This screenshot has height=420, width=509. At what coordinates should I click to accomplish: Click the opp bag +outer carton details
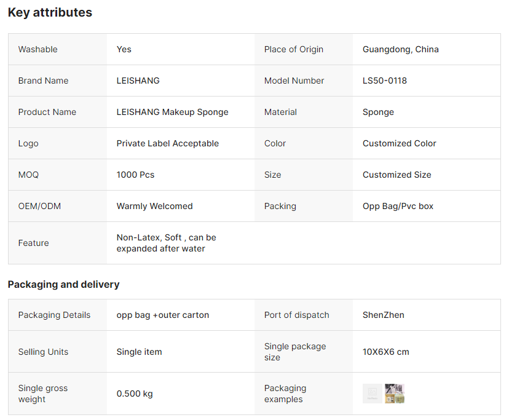(x=162, y=315)
